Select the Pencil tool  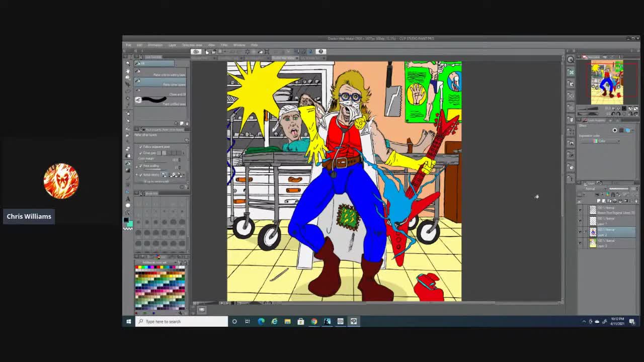(128, 120)
